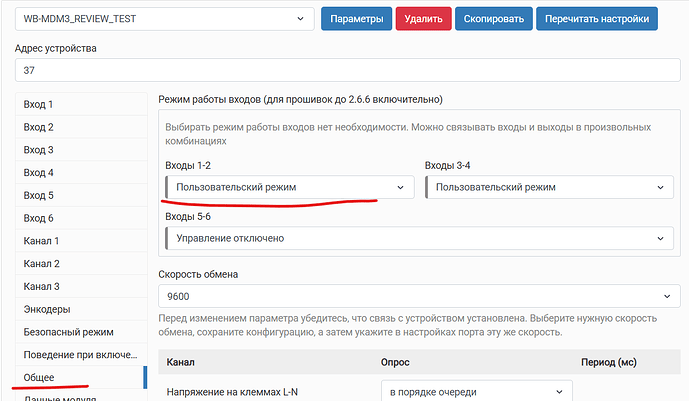The height and width of the screenshot is (401, 689).
Task: Switch to the Канал 1 tab
Action: point(81,241)
